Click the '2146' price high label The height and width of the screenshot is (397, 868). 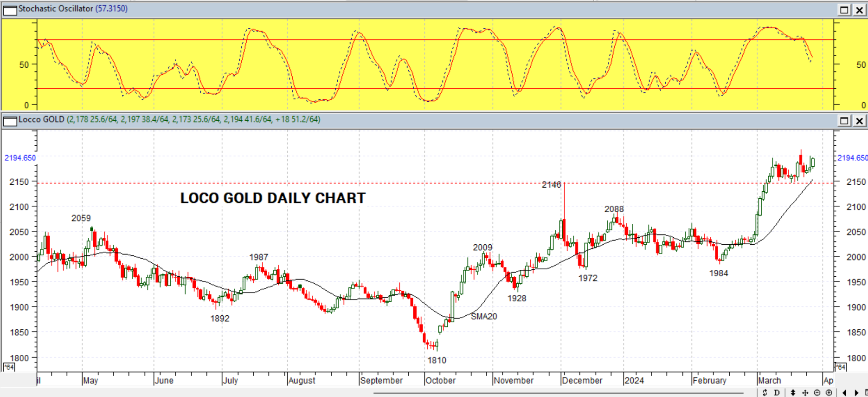[x=551, y=185]
